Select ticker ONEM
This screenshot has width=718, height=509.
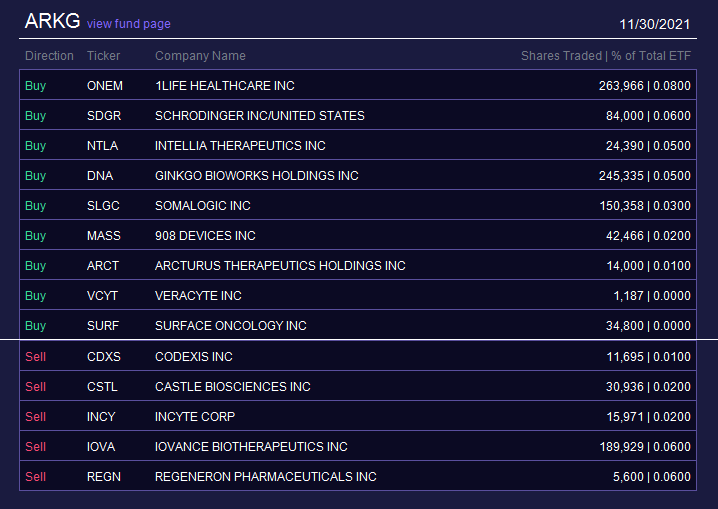[x=105, y=86]
